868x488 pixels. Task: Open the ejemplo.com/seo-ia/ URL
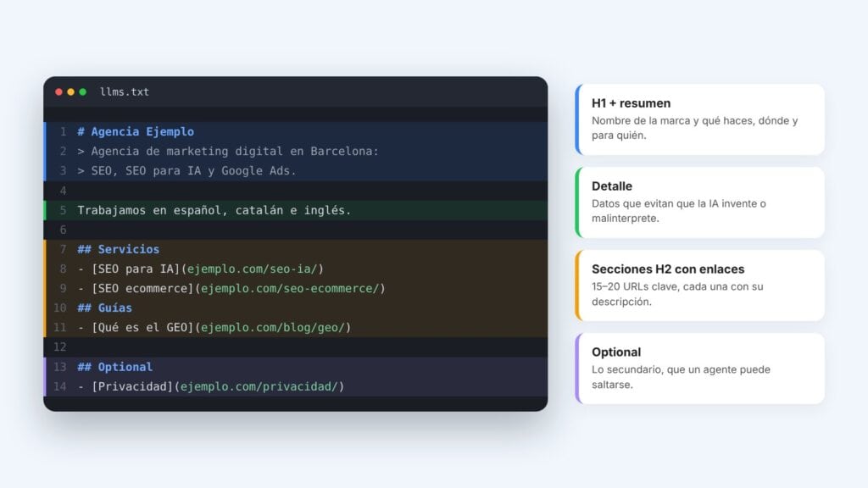coord(252,269)
